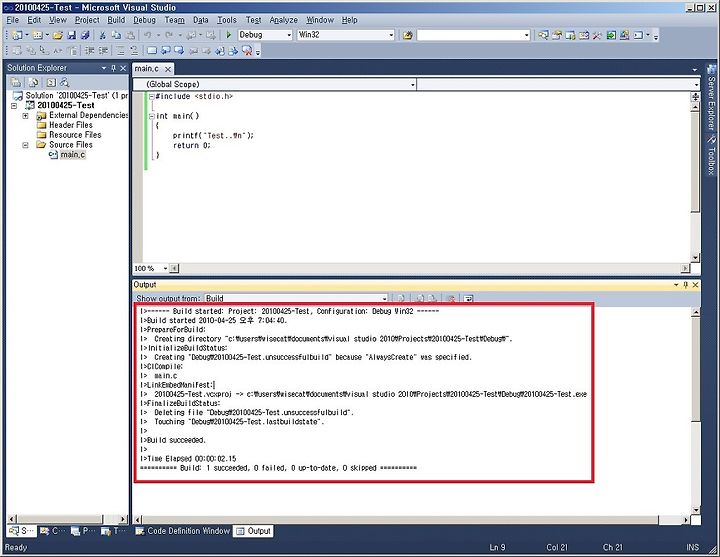Click Show All Files icon in Solution Explorer
The image size is (720, 557).
pos(34,83)
